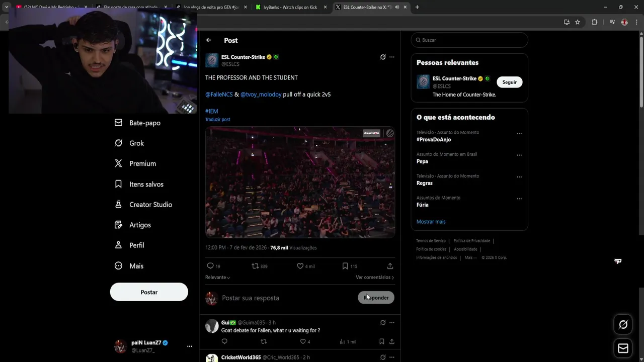Open options for Regras trend
The image size is (644, 362).
[x=519, y=177]
